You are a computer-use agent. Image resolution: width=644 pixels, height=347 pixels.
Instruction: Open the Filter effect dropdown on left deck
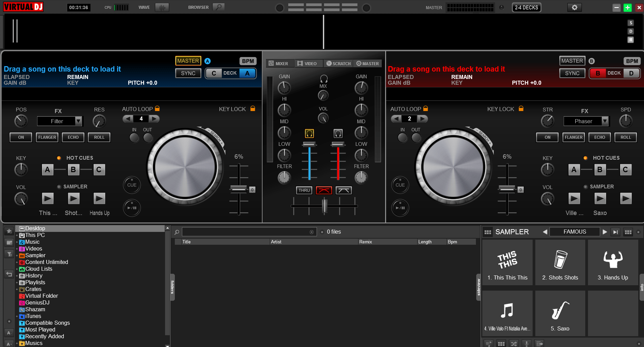point(60,121)
